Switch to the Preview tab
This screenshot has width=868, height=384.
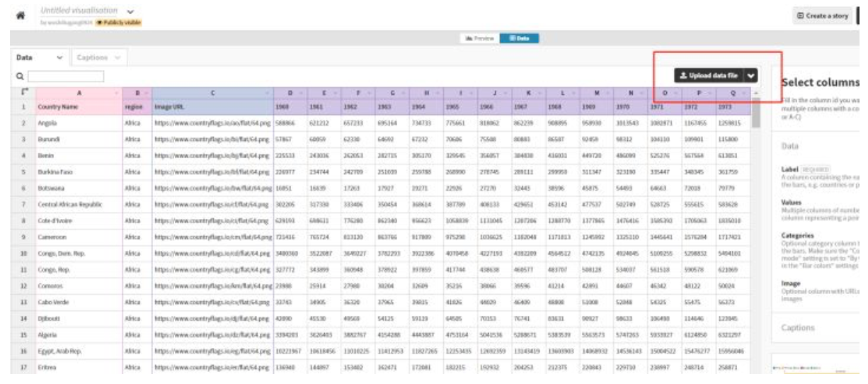[x=479, y=38]
